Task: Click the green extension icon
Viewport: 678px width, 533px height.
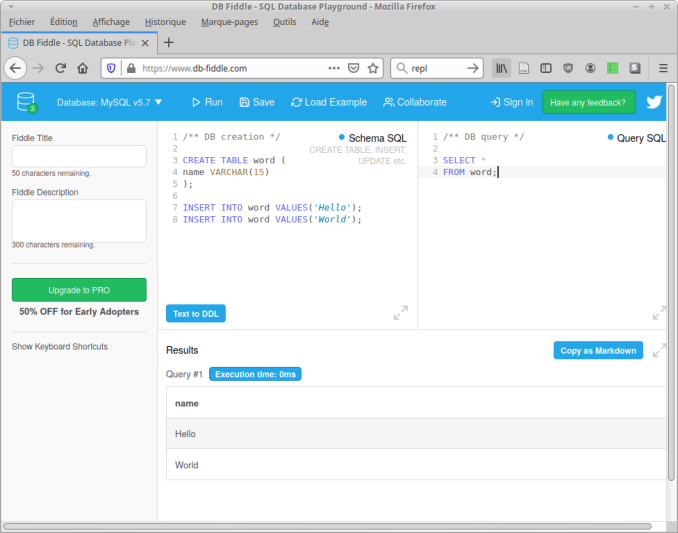Action: coord(612,68)
